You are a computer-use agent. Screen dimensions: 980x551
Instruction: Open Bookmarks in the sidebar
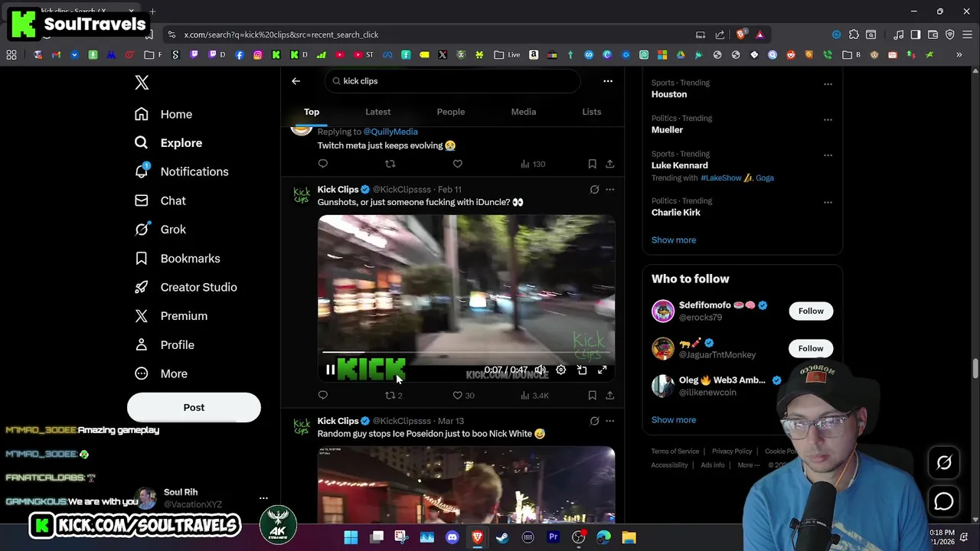pos(177,259)
